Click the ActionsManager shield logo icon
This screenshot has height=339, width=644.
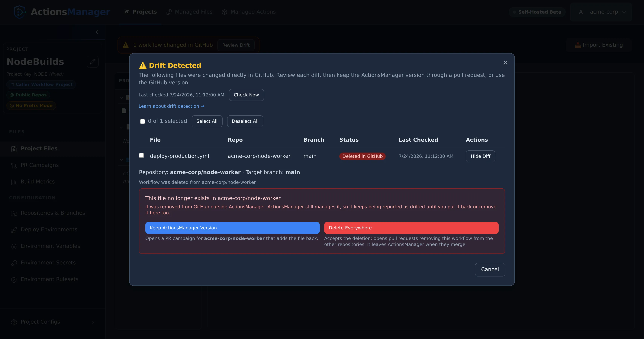point(20,12)
